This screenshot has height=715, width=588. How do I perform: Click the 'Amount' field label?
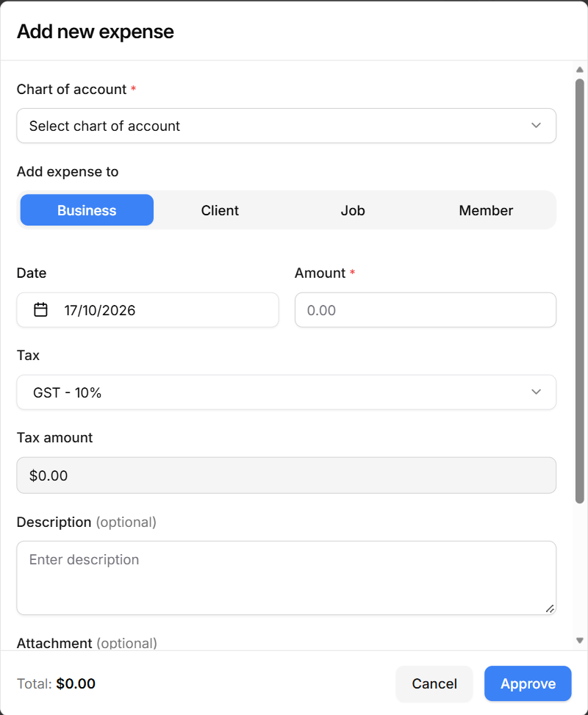point(320,273)
